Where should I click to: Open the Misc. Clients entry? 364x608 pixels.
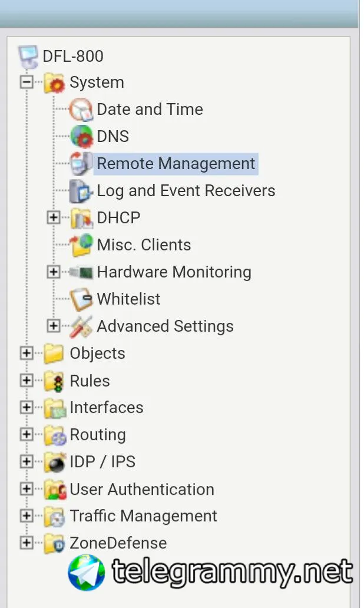click(x=144, y=245)
